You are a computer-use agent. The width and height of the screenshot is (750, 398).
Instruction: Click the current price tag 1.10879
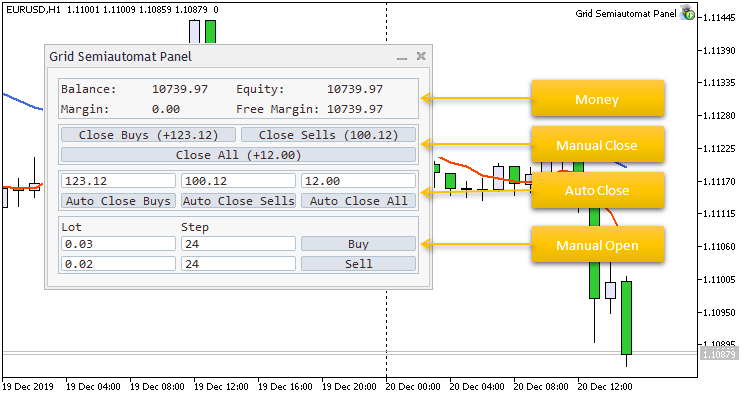(719, 354)
